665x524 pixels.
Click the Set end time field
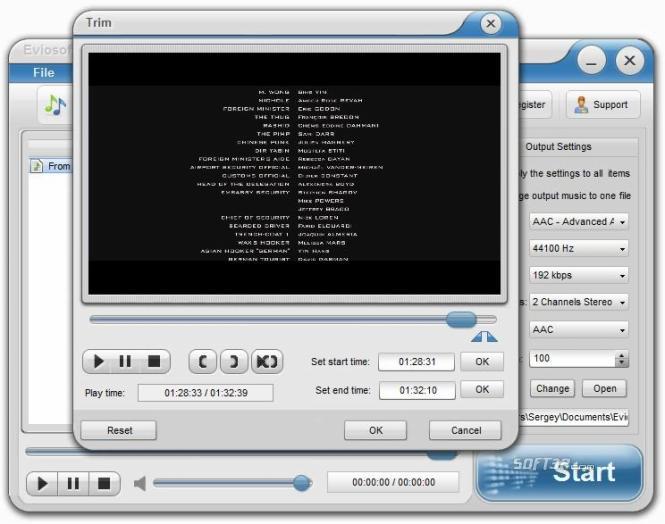(417, 390)
